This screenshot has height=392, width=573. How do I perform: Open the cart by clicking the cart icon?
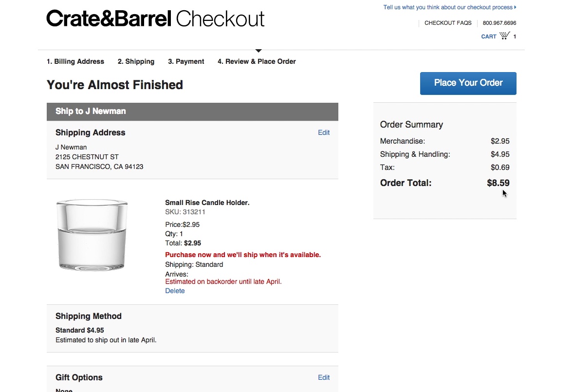click(x=504, y=35)
